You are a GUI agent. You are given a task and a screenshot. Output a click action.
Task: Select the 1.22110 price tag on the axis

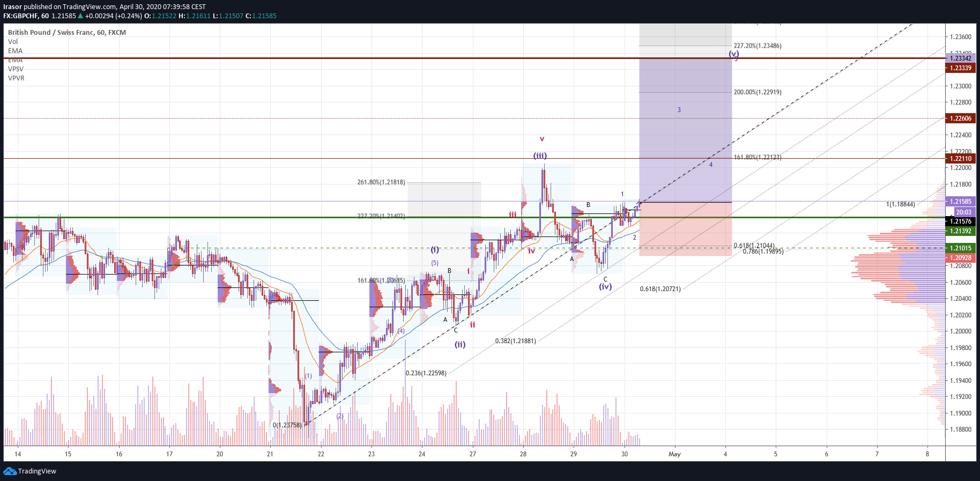click(960, 159)
